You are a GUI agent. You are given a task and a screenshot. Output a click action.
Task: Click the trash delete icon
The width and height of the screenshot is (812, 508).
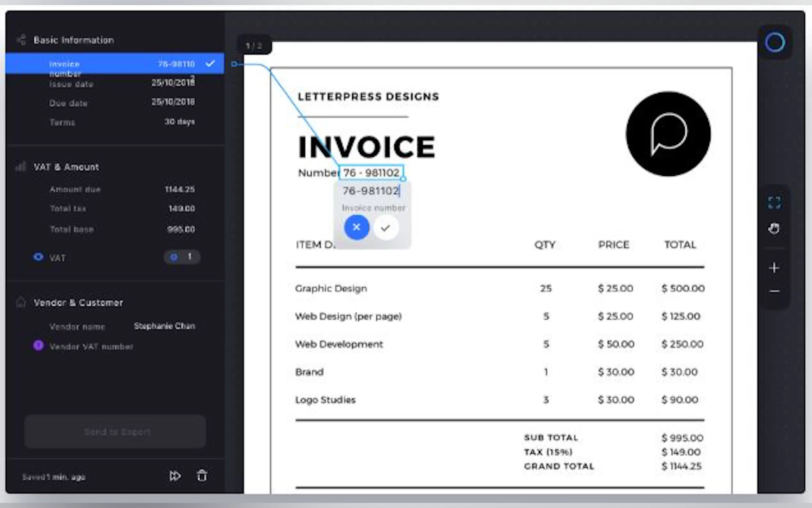202,476
